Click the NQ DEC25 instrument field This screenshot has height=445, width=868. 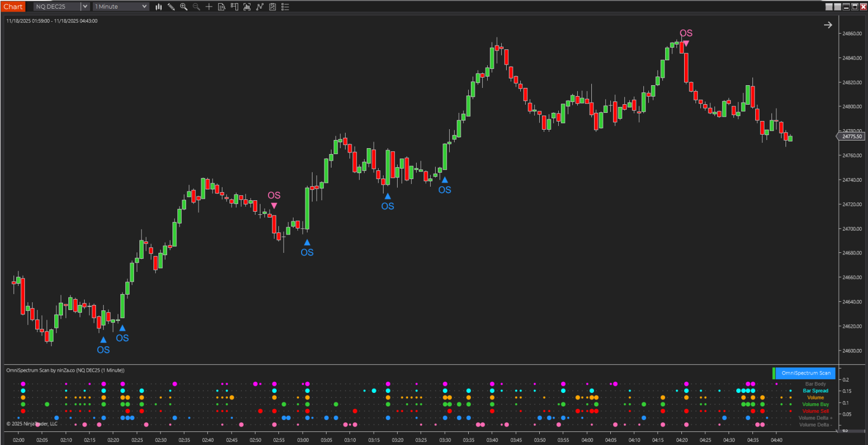click(x=56, y=7)
